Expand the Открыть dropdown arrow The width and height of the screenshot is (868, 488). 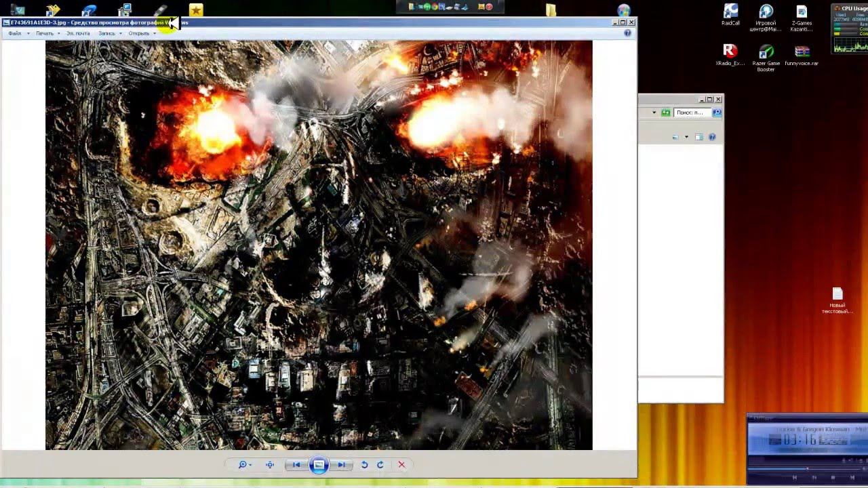click(155, 33)
